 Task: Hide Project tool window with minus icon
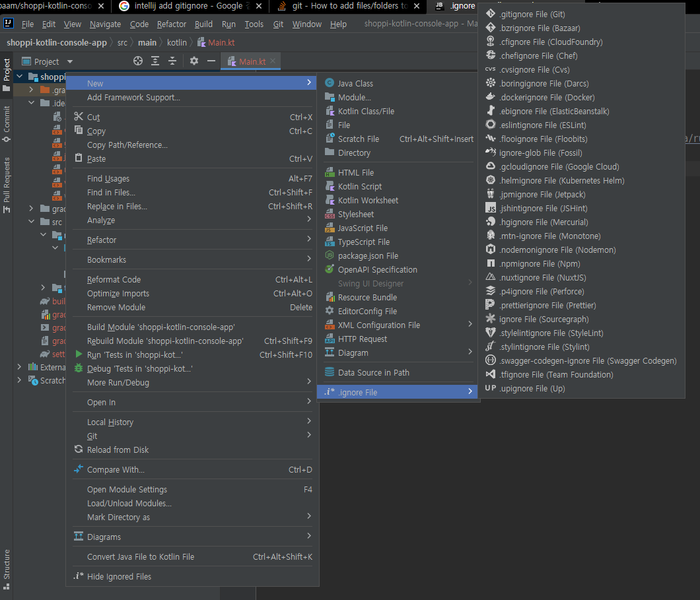(x=211, y=61)
